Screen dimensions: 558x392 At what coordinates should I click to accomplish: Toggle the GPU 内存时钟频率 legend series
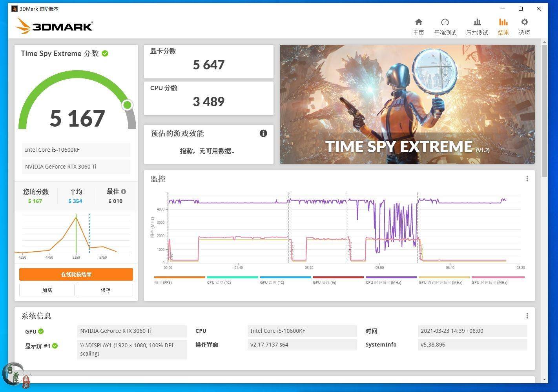[444, 280]
